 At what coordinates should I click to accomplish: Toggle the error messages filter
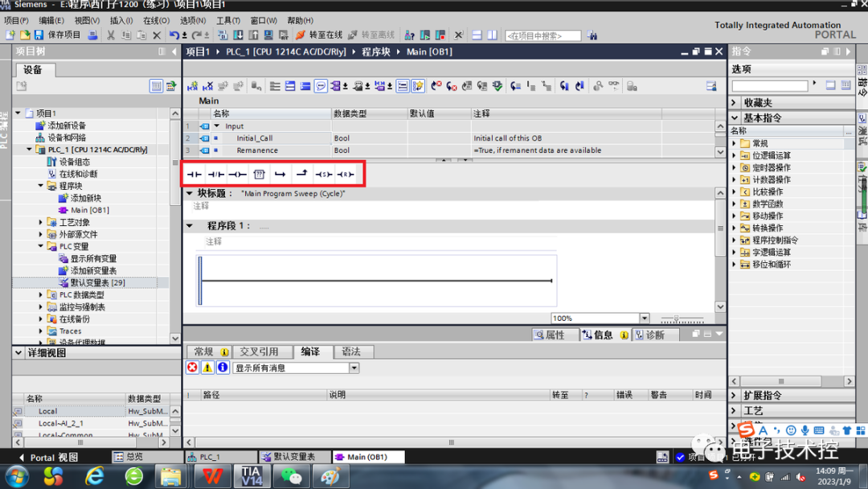point(192,368)
